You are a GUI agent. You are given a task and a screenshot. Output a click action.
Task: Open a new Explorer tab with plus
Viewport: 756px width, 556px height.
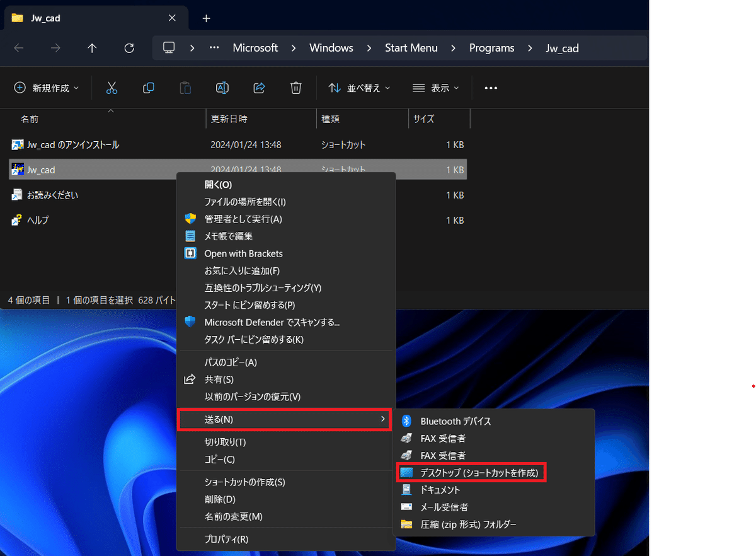(x=206, y=18)
